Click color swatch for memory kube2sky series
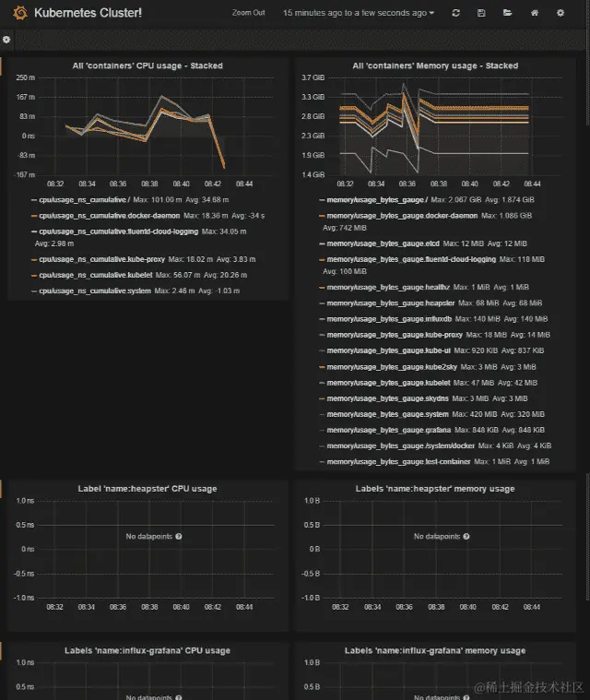 (322, 367)
